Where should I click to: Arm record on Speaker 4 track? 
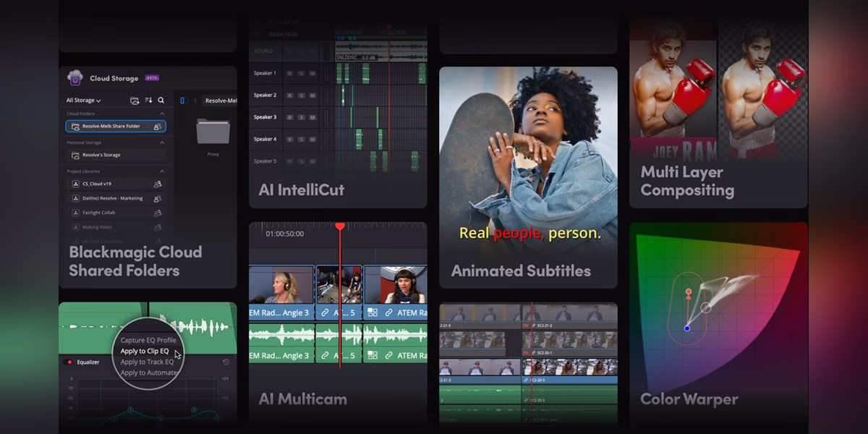click(x=290, y=139)
